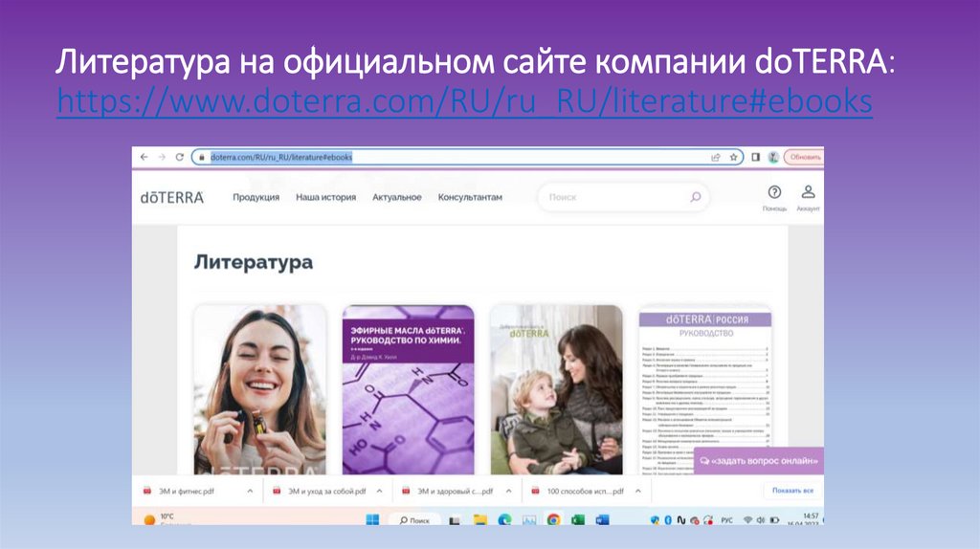Open Google Chrome from the taskbar
The image size is (980, 549).
554,519
